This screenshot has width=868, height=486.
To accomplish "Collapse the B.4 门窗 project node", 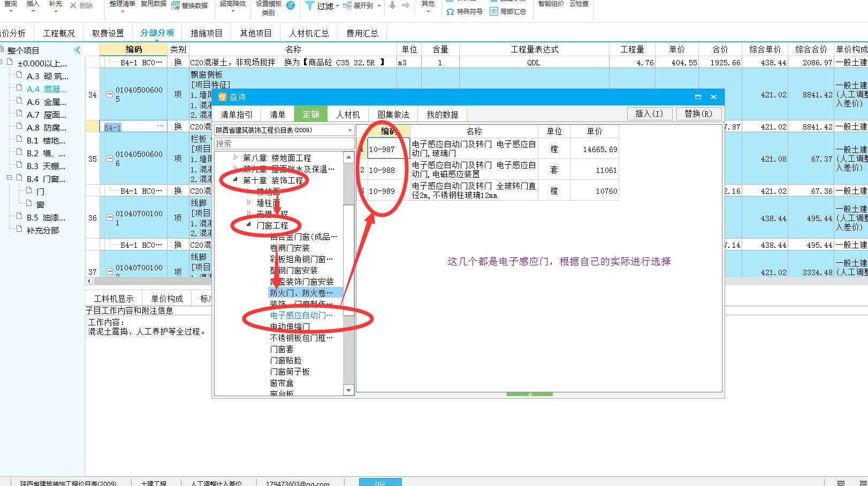I will 10,178.
